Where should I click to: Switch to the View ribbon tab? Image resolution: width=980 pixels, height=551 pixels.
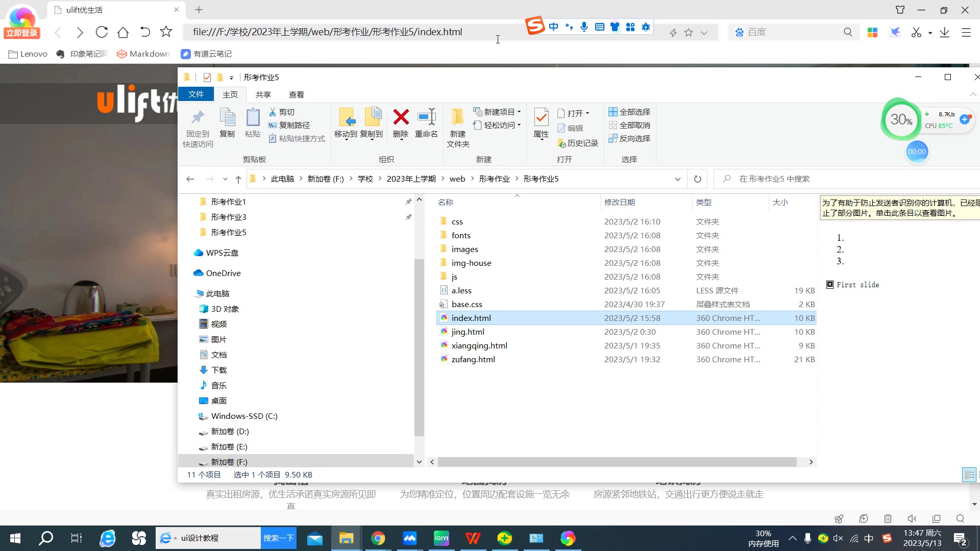(296, 94)
